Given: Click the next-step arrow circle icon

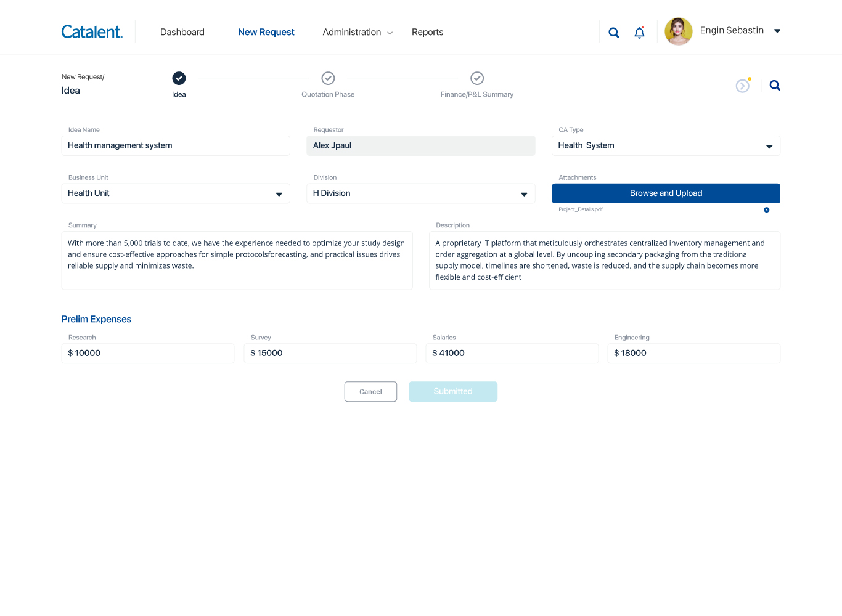Looking at the screenshot, I should click(x=743, y=86).
